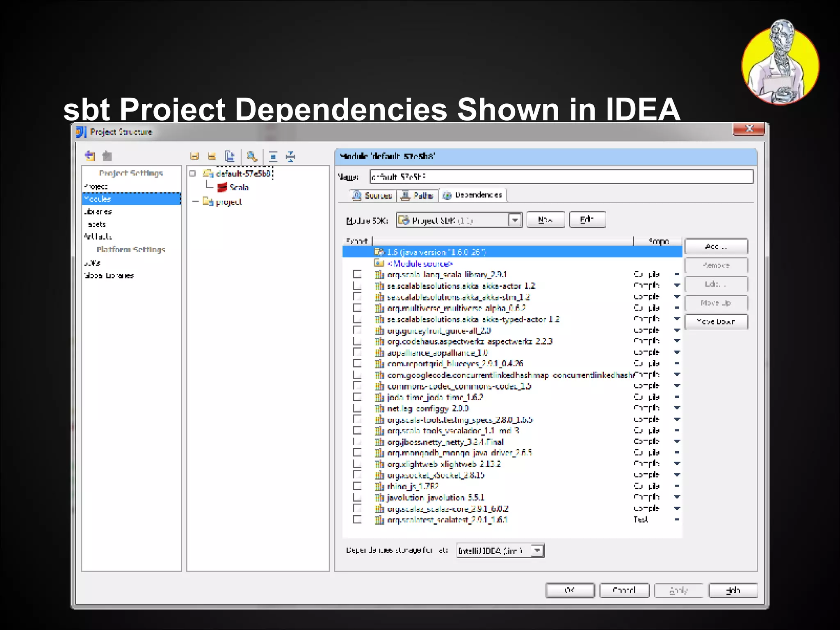This screenshot has height=630, width=840.
Task: Click the Edit SDK button
Action: [587, 220]
